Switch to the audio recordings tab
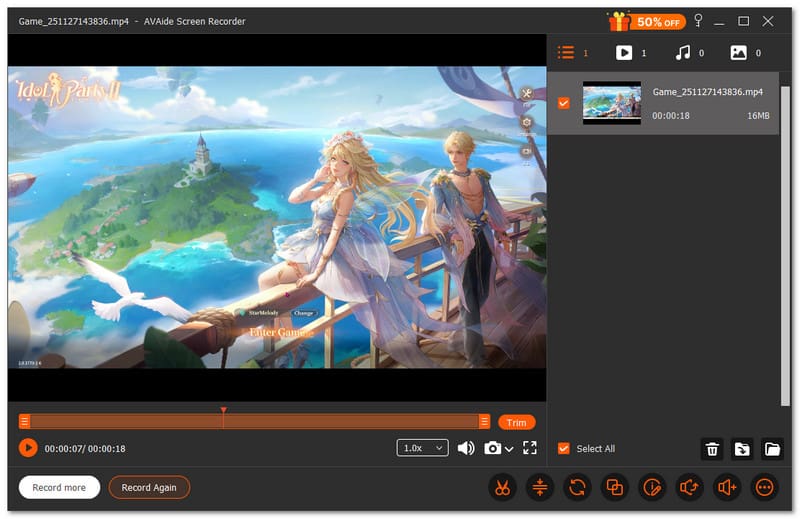 point(682,53)
